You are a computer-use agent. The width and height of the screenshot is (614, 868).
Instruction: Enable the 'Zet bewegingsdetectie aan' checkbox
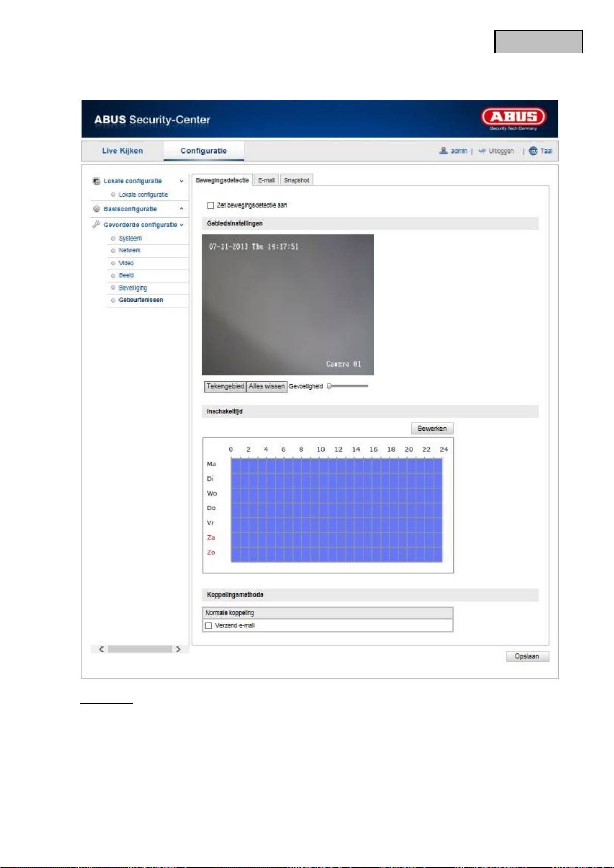click(x=211, y=206)
